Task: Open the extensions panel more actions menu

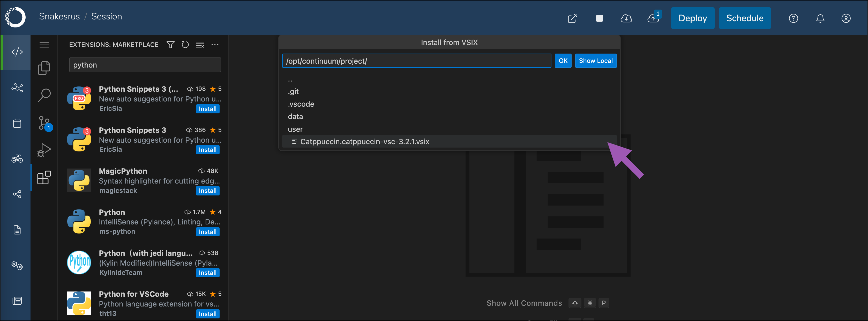Action: click(215, 45)
